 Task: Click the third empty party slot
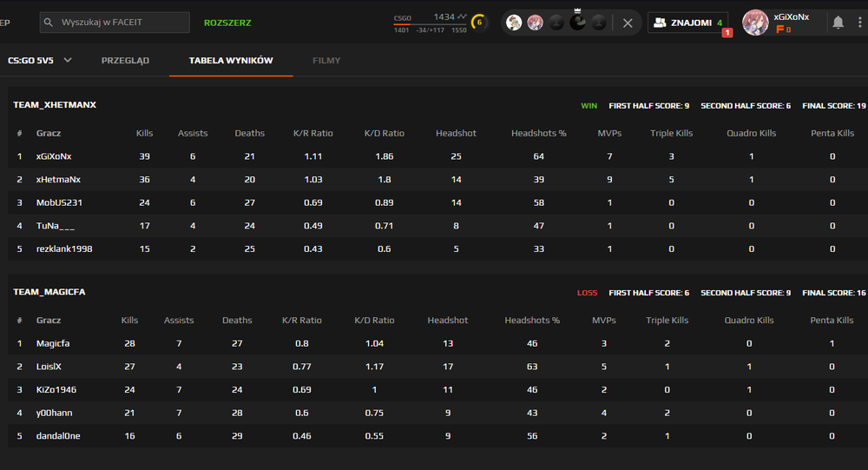coord(556,23)
